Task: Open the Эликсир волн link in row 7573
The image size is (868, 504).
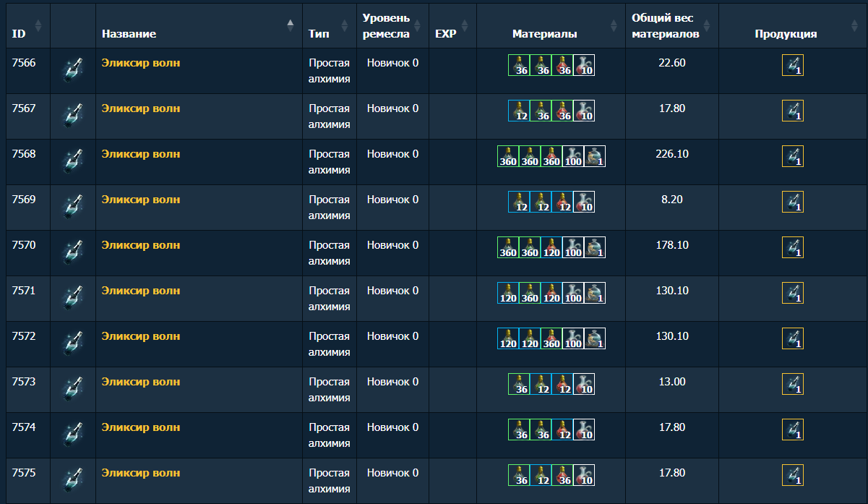Action: click(141, 382)
